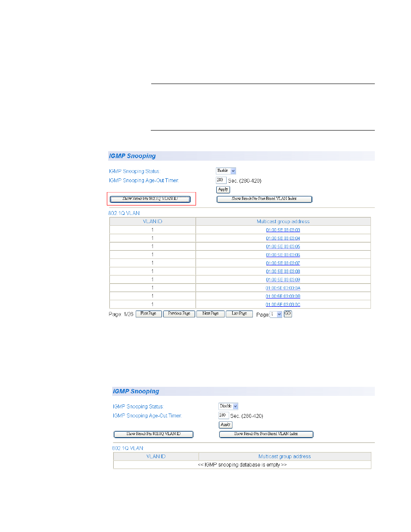Image resolution: width=411 pixels, height=532 pixels.
Task: Click the Age-Out Timer field in the Disable panel
Action: (x=224, y=415)
